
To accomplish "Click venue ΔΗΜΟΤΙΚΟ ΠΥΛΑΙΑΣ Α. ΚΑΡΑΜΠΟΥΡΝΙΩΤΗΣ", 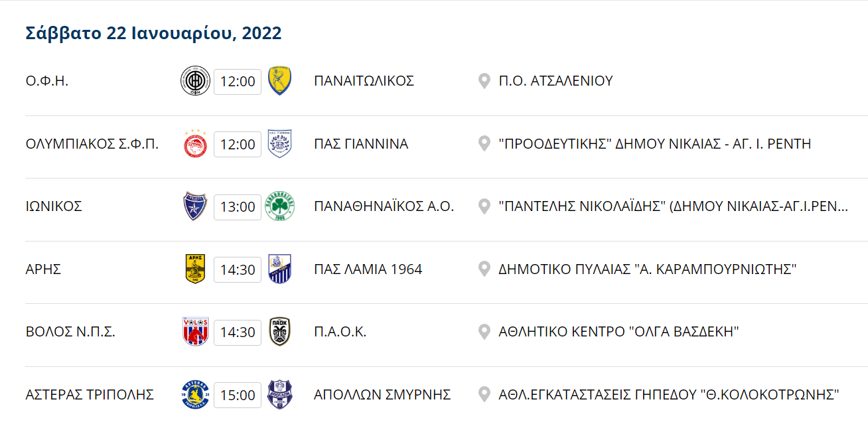I will [647, 269].
